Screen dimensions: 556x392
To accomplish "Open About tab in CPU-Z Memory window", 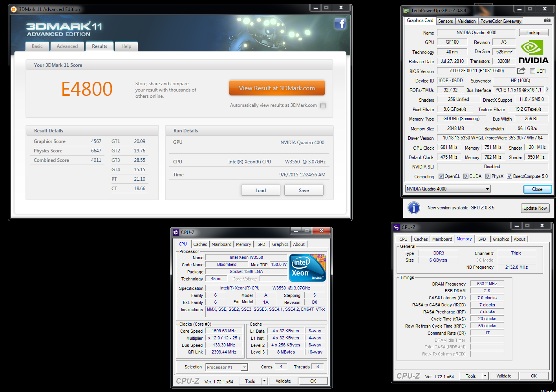I will tap(519, 239).
